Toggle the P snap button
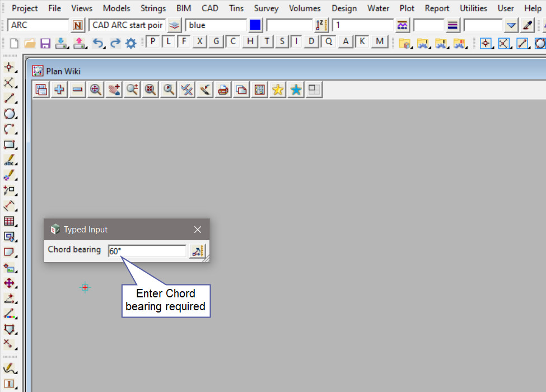The image size is (546, 392). [152, 41]
